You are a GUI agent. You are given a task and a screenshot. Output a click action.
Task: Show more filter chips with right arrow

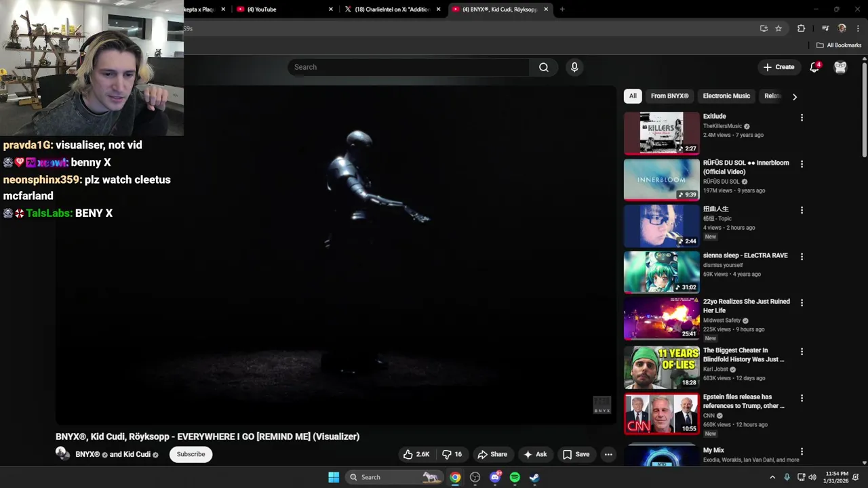795,96
